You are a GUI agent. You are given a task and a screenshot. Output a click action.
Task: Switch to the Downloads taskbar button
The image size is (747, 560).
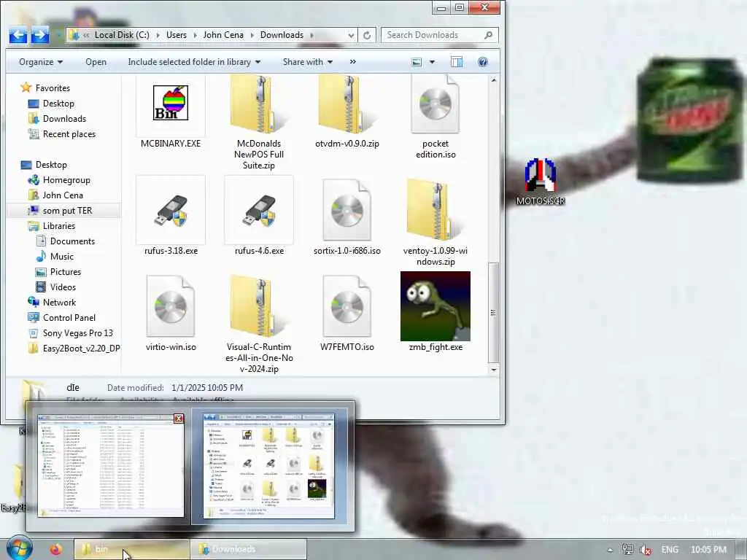248,549
